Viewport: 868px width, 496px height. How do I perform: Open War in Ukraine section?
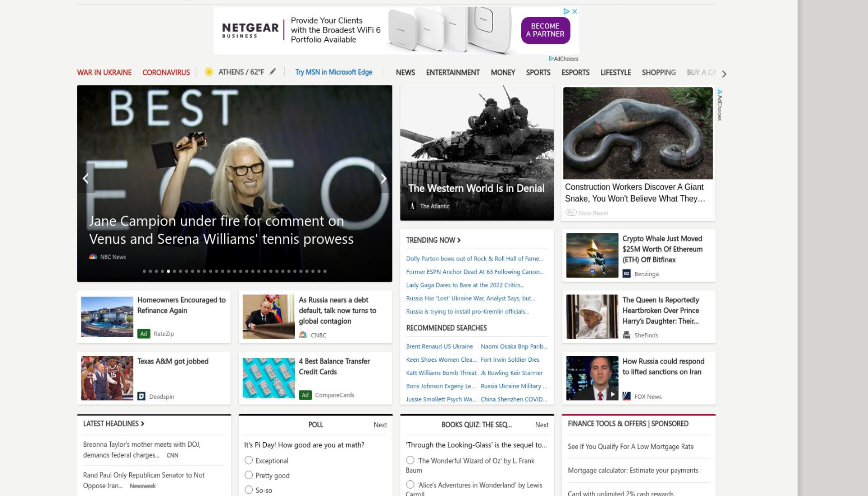pos(104,72)
